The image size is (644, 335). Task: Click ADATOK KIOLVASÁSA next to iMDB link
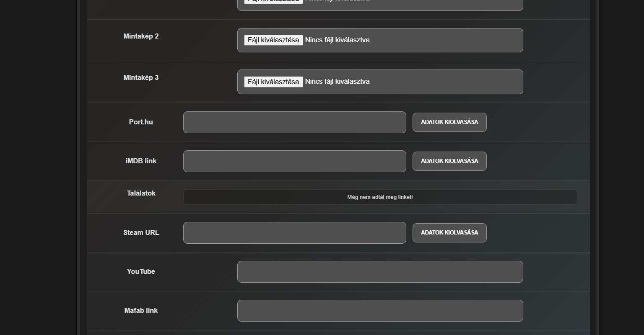449,161
